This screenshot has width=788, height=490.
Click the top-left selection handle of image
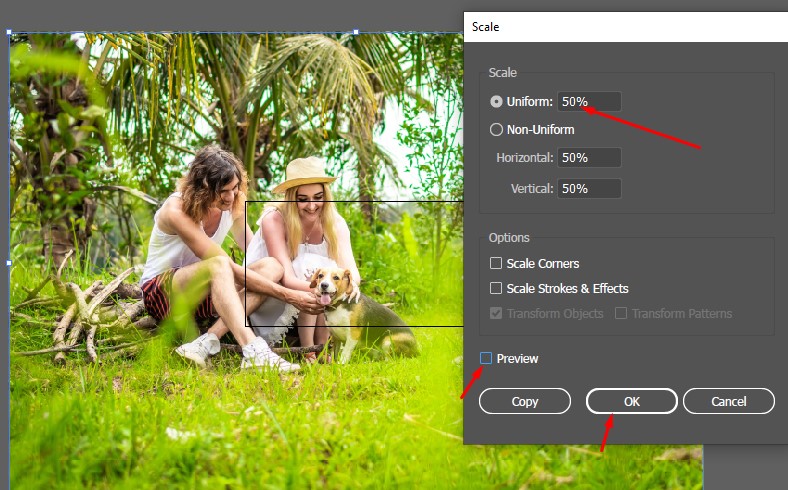10,33
